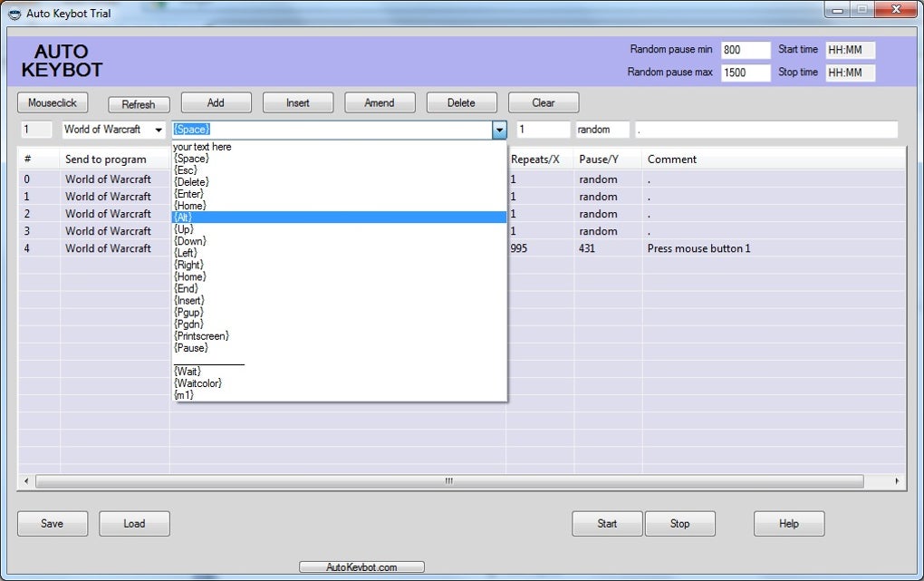The height and width of the screenshot is (581, 924).
Task: Click the Comment column header
Action: pos(774,160)
